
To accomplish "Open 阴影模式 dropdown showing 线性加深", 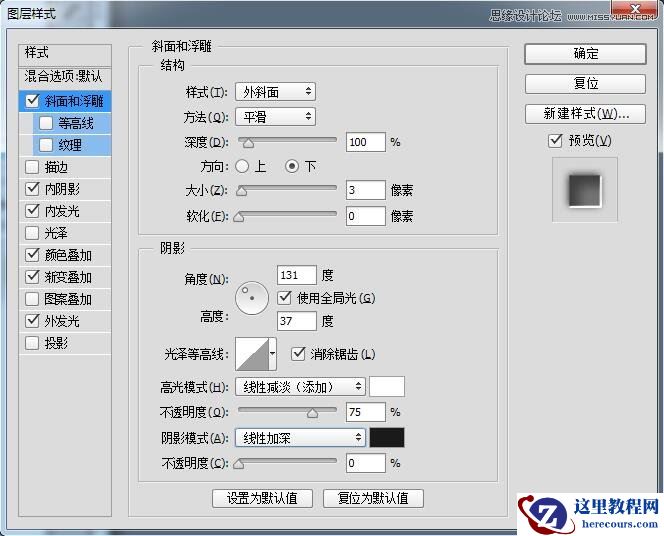I will pos(300,437).
